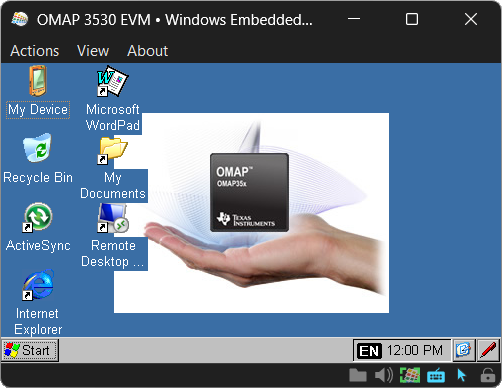Toggle the blue mouse pointer icon
The width and height of the screenshot is (502, 388).
(461, 375)
